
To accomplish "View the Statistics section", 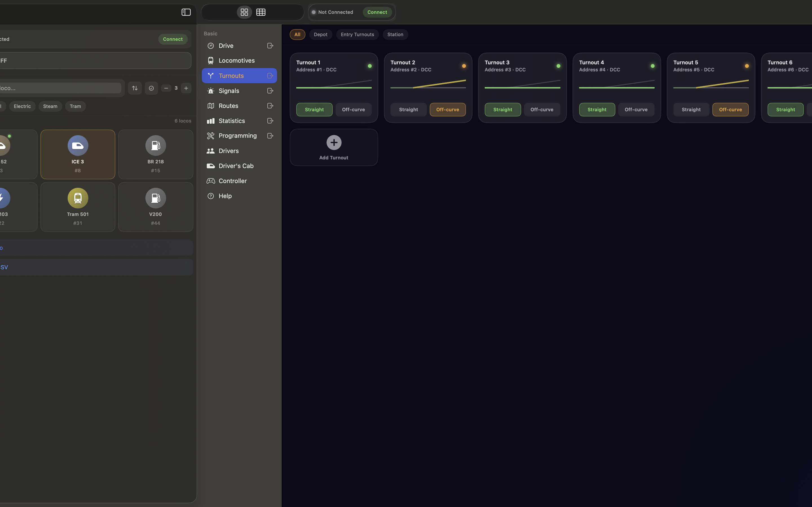I will click(x=231, y=121).
